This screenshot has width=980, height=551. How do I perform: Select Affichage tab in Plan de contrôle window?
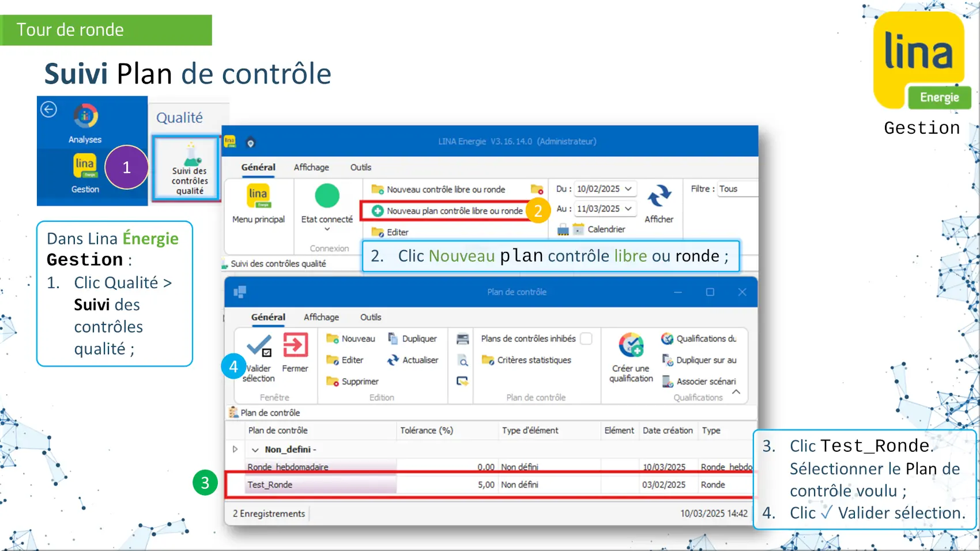pos(321,317)
